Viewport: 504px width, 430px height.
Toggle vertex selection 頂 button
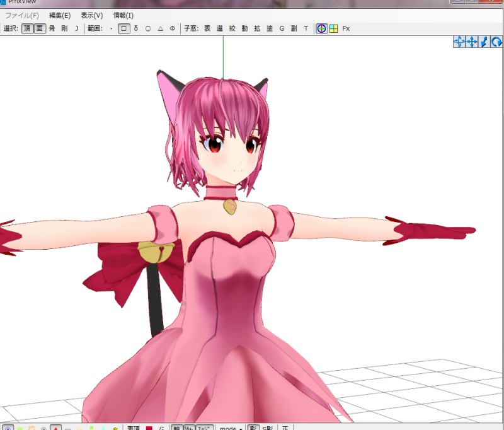point(27,28)
